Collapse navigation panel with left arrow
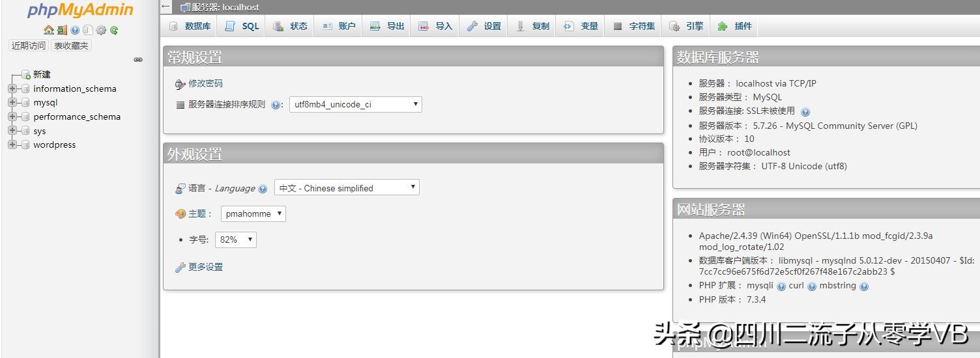The width and height of the screenshot is (980, 358). 166,7
